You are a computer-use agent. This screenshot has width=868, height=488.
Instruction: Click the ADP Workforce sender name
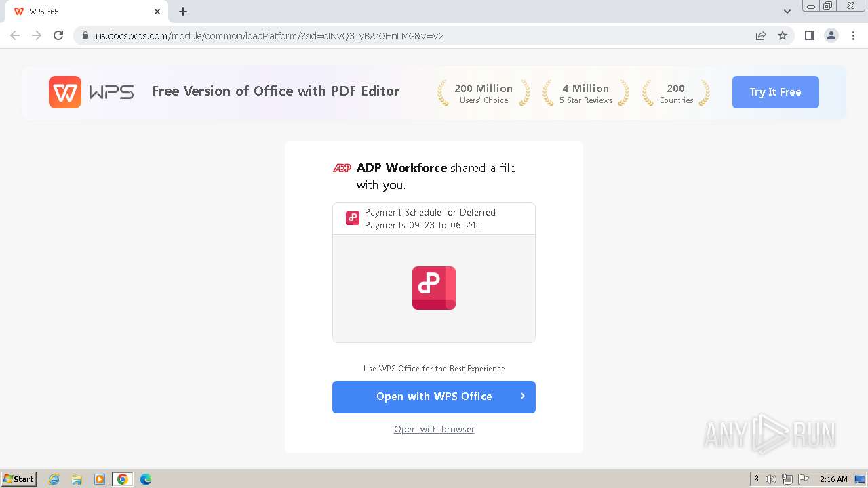coord(401,168)
